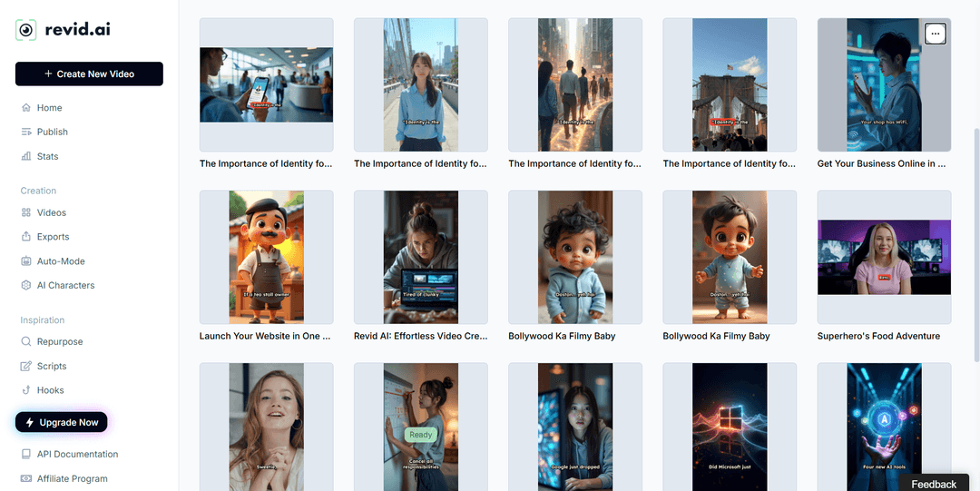Click Create New Video button

[89, 74]
